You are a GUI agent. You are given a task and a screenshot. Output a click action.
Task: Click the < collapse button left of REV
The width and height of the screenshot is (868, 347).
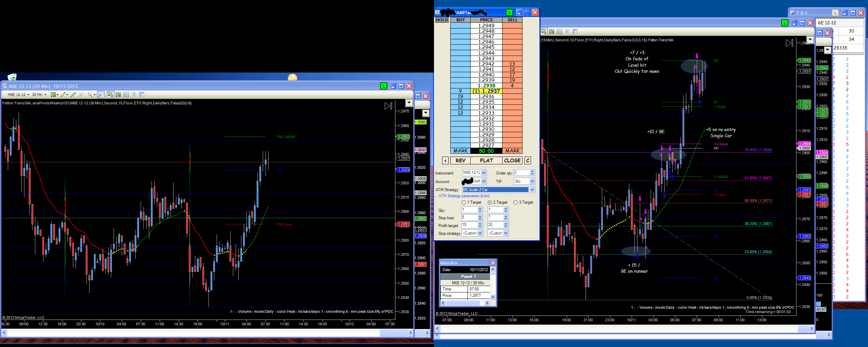click(x=446, y=161)
